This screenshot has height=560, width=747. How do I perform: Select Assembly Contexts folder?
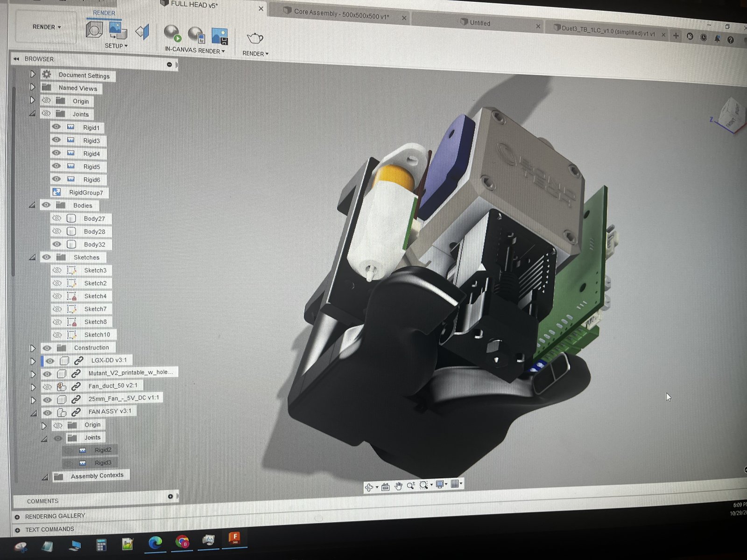click(97, 476)
